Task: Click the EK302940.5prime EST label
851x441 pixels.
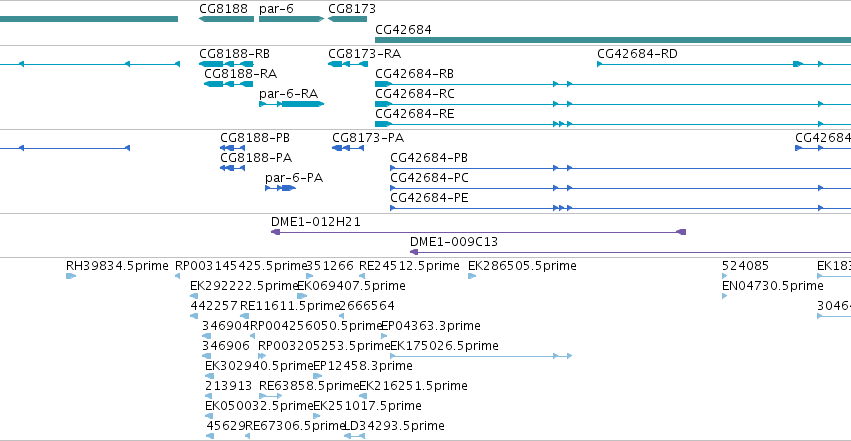Action: click(259, 366)
